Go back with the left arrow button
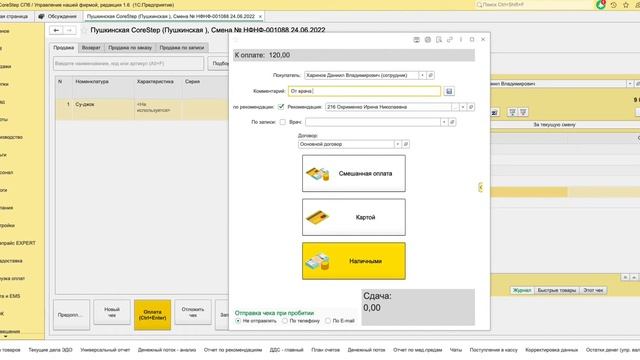 coord(56,30)
